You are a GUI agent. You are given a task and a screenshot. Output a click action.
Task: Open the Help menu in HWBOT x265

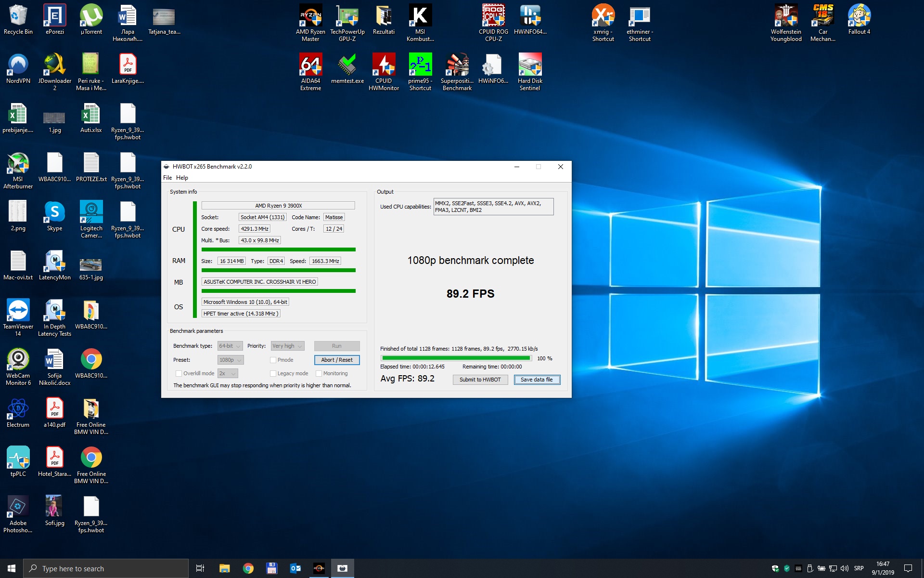pyautogui.click(x=182, y=178)
